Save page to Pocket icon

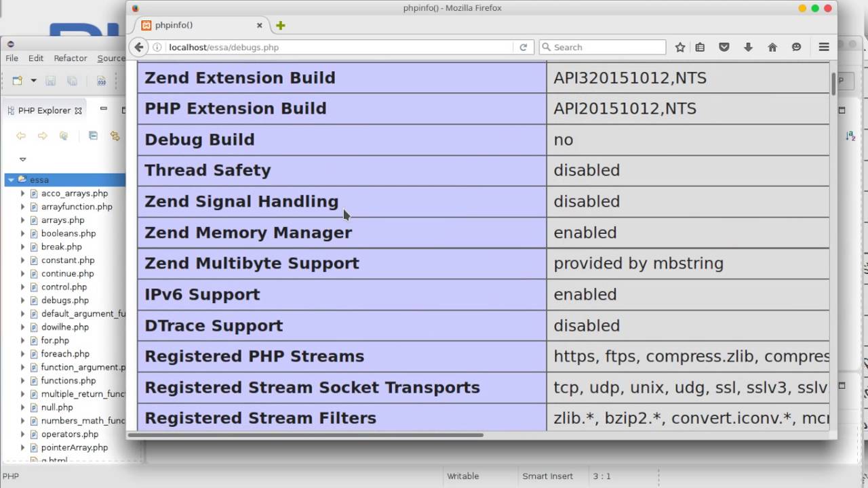(724, 47)
